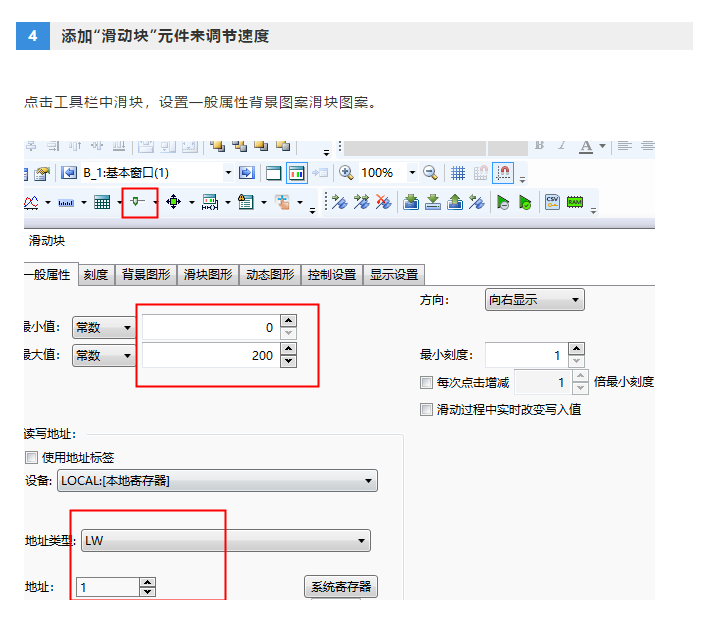
Task: Click the 系统寄存器 button
Action: point(340,587)
